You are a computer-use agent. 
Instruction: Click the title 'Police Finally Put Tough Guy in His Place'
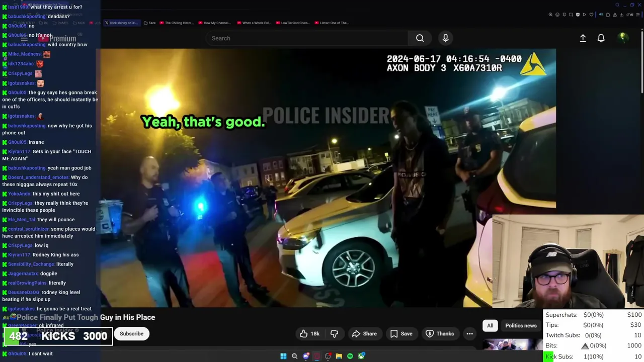(86, 317)
